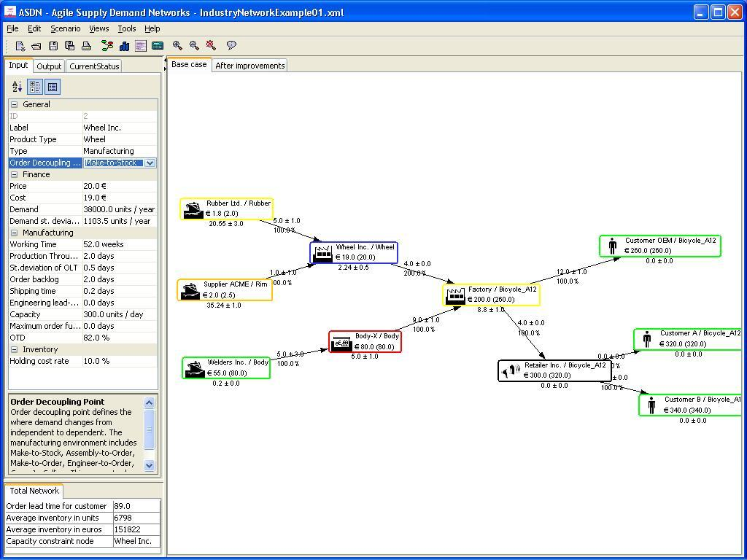Switch to the Output tab
Image resolution: width=747 pixels, height=560 pixels.
coord(49,66)
